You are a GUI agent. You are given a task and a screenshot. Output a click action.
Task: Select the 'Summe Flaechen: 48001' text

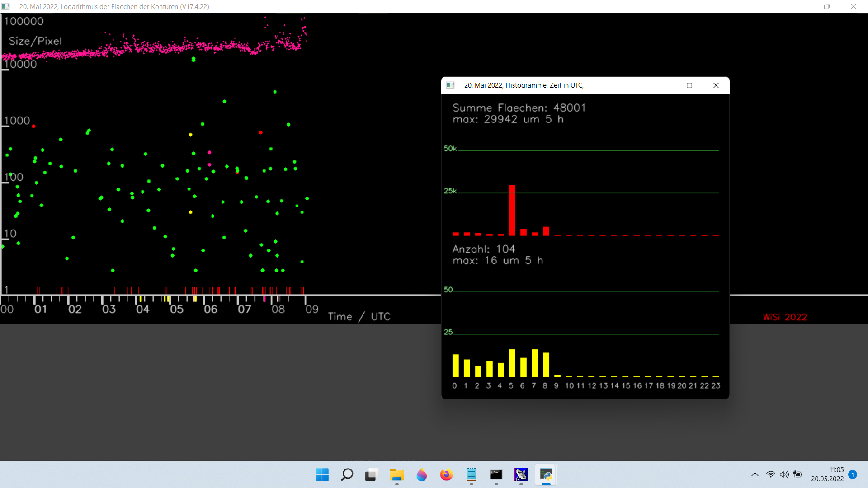click(519, 108)
